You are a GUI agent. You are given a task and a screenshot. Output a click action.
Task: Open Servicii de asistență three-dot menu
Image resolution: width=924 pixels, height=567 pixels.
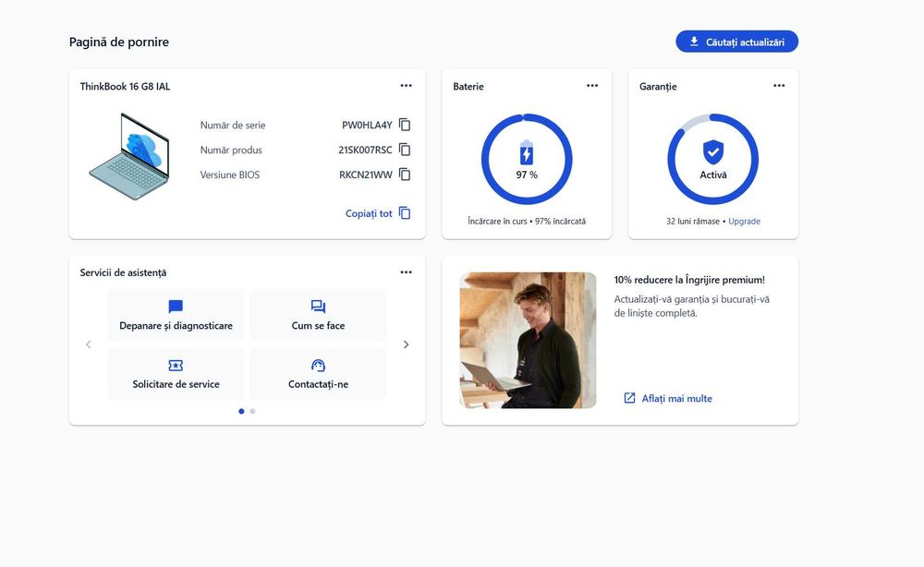[406, 272]
